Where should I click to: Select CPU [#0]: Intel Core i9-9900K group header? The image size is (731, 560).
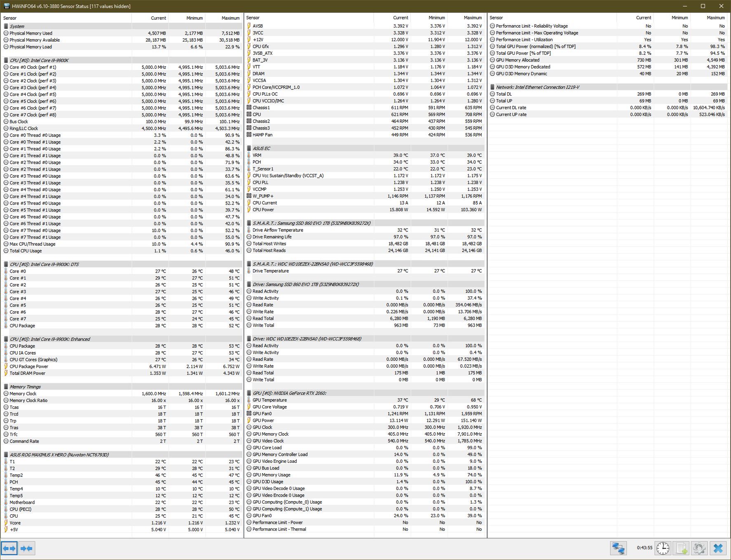coord(122,60)
